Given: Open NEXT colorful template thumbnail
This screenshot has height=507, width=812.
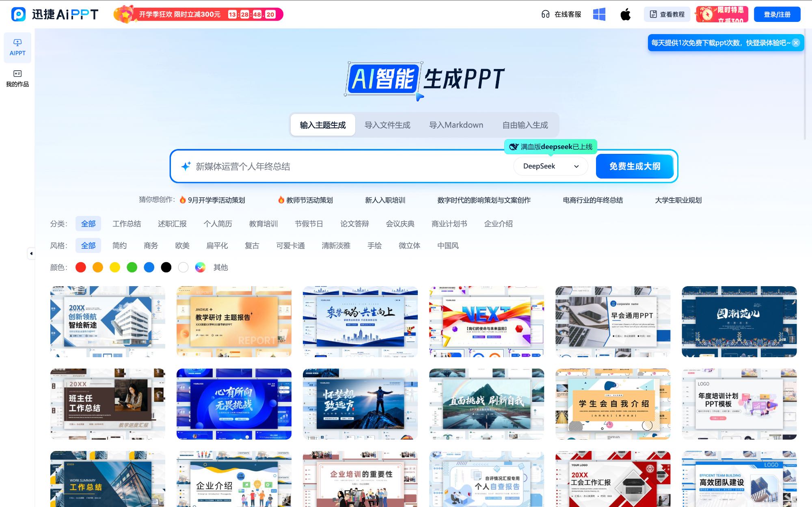Looking at the screenshot, I should (x=486, y=321).
